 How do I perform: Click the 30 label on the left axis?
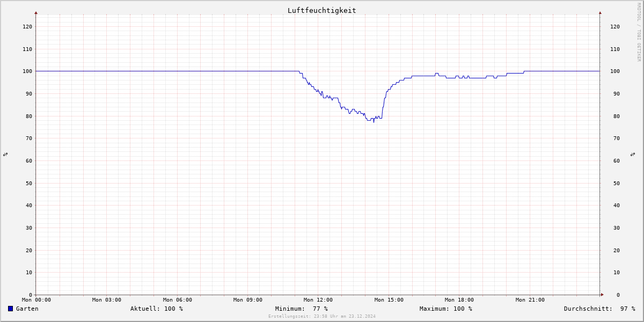click(x=29, y=228)
